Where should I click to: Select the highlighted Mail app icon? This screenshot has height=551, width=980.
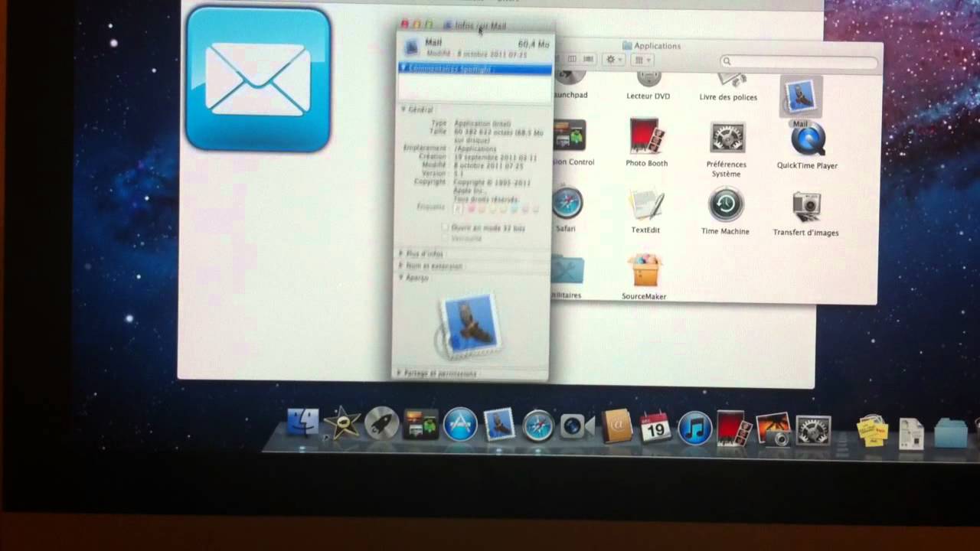(x=801, y=96)
